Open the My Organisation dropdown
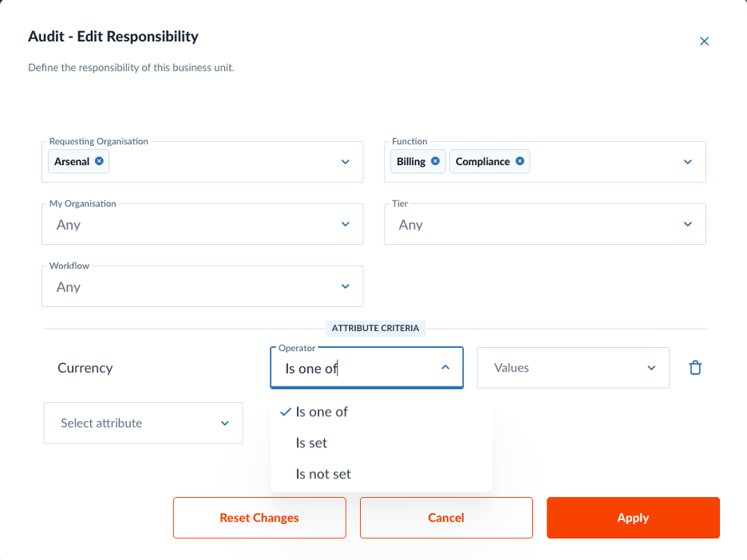 tap(203, 224)
